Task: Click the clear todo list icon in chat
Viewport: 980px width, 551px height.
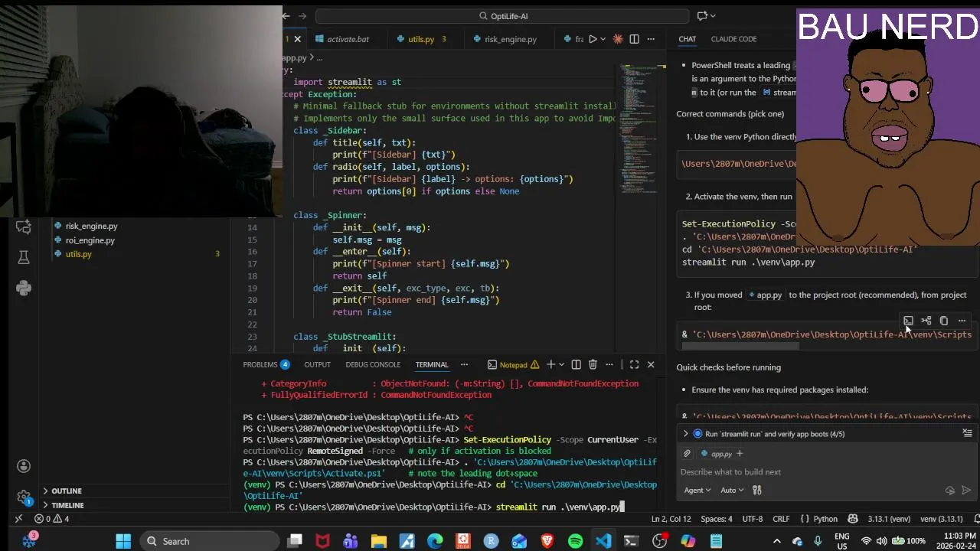Action: point(967,433)
